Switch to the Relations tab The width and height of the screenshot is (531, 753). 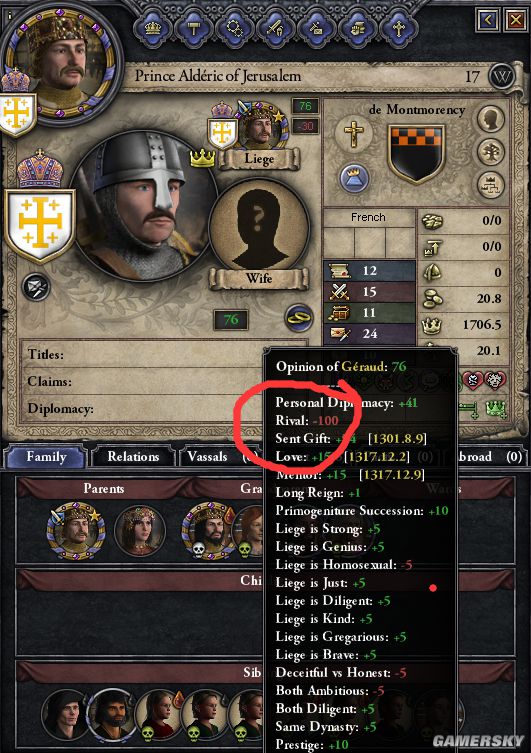click(133, 456)
